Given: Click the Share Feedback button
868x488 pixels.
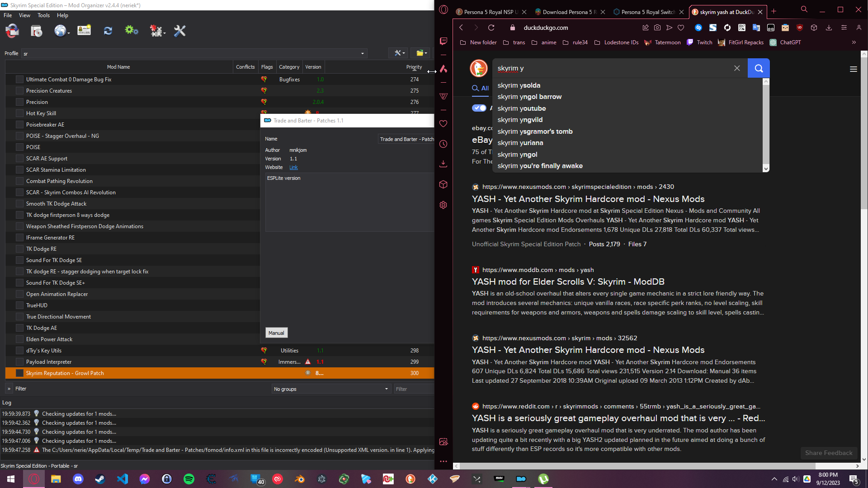Looking at the screenshot, I should click(x=829, y=453).
